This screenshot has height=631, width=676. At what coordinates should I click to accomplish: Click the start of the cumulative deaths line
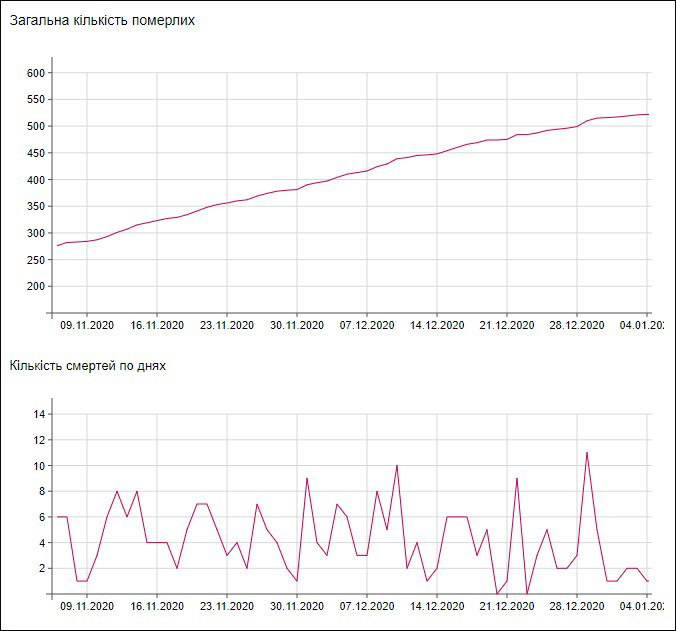(58, 246)
